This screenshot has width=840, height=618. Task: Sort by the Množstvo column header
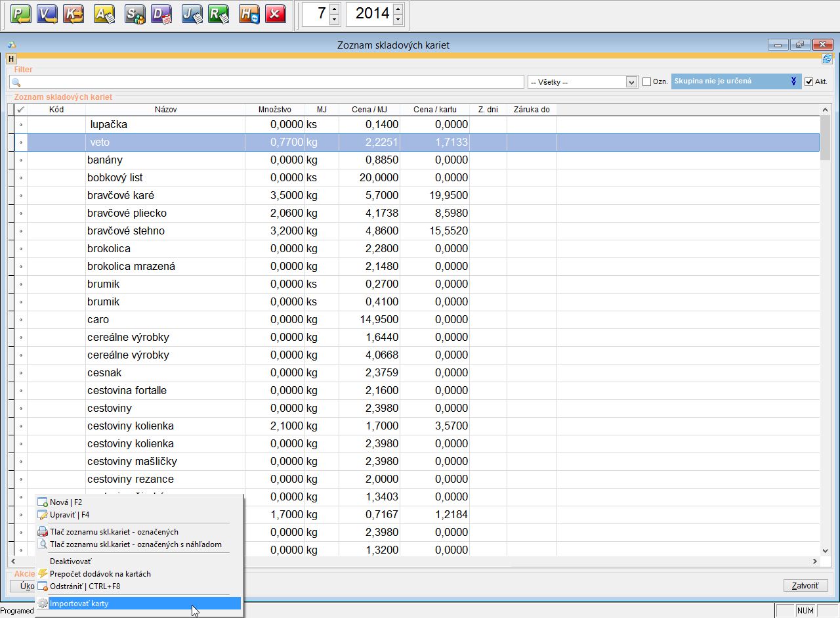[x=275, y=110]
